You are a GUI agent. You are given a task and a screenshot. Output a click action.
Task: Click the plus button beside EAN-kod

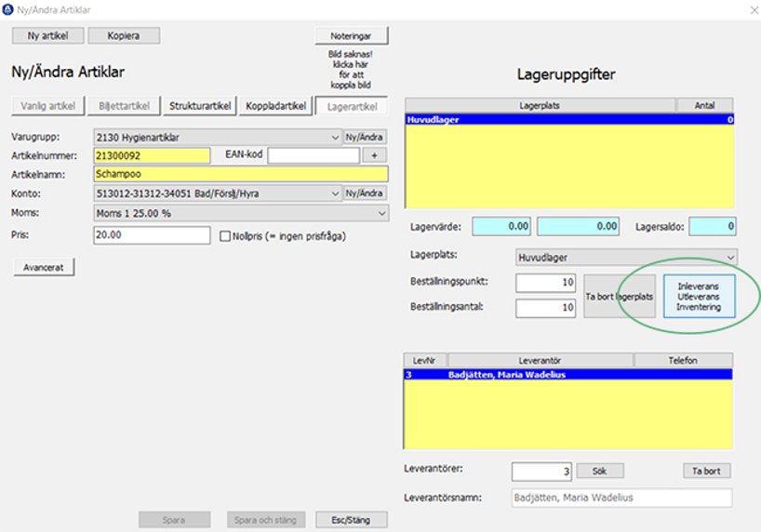(x=374, y=156)
